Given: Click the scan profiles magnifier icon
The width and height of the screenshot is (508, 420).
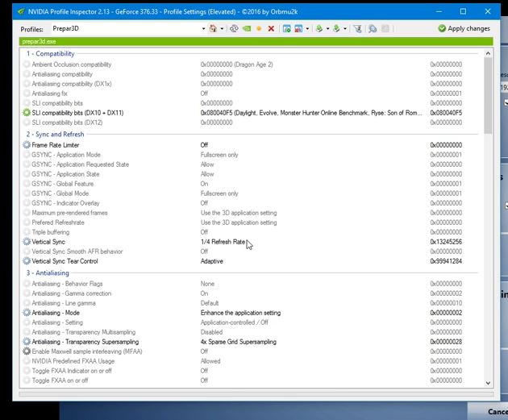Looking at the screenshot, I should click(x=373, y=28).
